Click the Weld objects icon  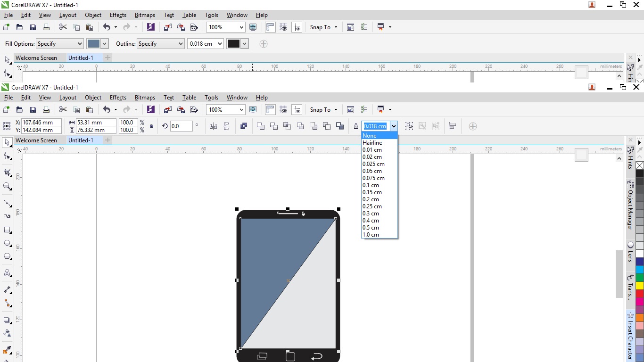coord(260,126)
